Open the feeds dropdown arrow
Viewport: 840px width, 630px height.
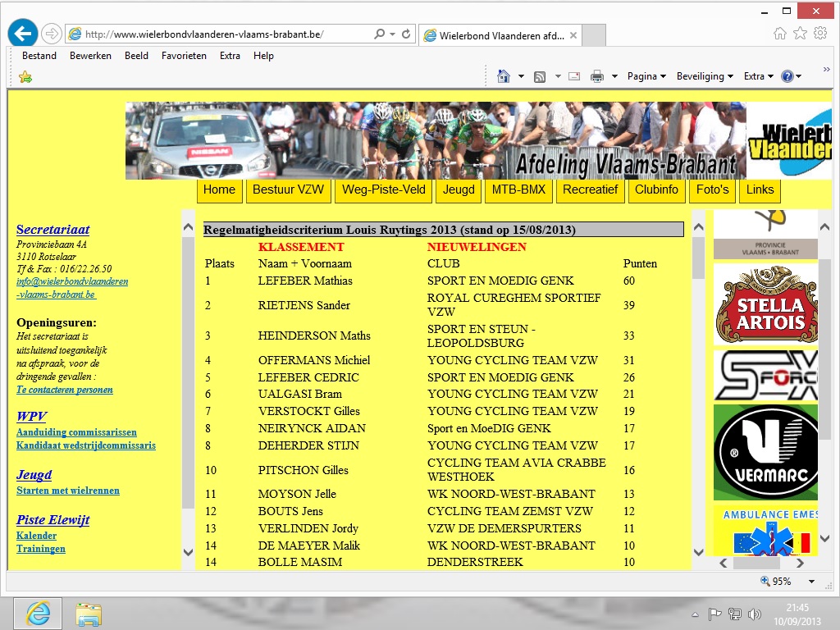(558, 76)
